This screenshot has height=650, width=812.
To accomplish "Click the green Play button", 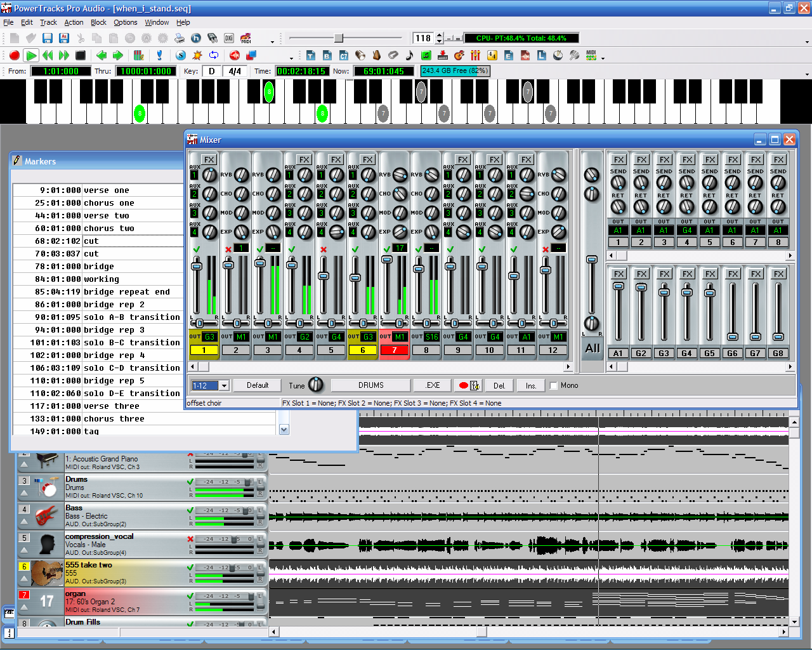I will 31,56.
